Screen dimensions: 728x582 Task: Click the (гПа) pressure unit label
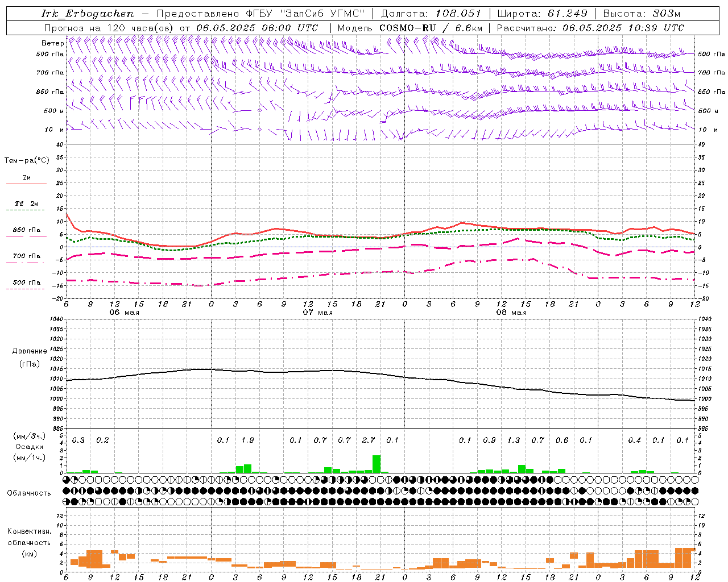(29, 364)
